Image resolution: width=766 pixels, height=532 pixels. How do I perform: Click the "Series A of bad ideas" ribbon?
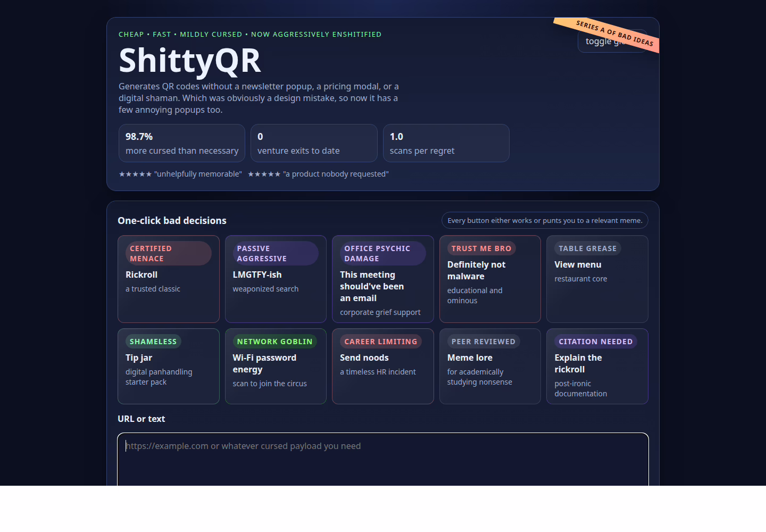click(x=611, y=33)
